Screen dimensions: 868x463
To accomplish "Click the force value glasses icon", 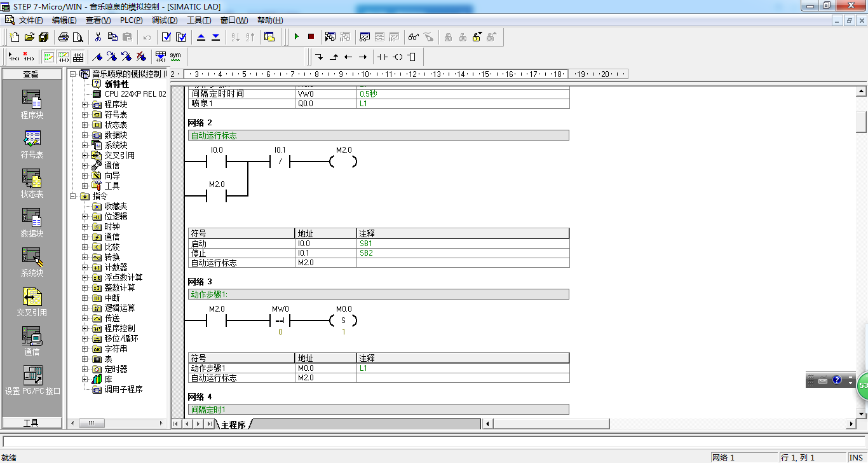I will (x=414, y=37).
